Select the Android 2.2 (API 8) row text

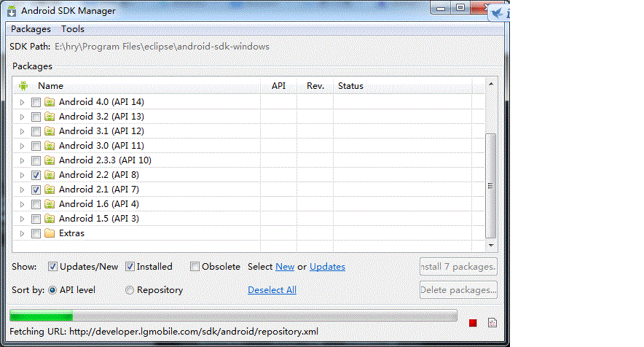click(99, 175)
